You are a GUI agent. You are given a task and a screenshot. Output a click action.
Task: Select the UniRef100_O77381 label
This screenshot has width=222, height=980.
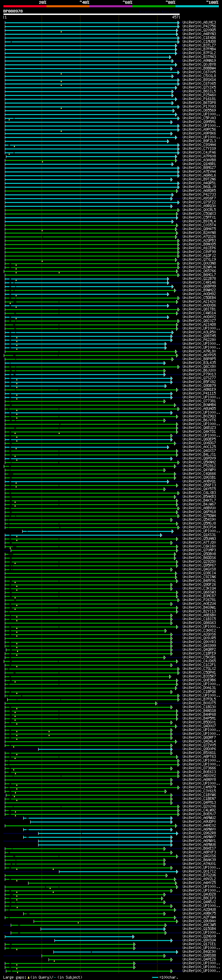(199, 401)
